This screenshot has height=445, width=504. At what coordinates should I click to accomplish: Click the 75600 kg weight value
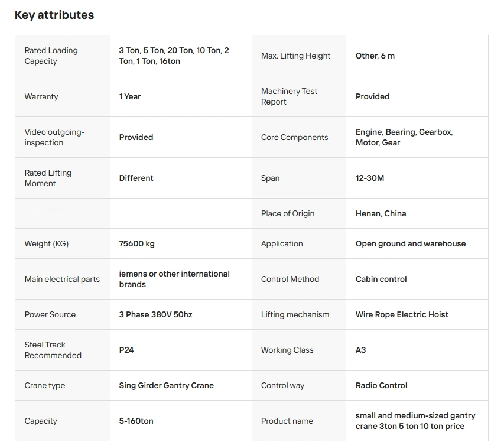tap(136, 243)
